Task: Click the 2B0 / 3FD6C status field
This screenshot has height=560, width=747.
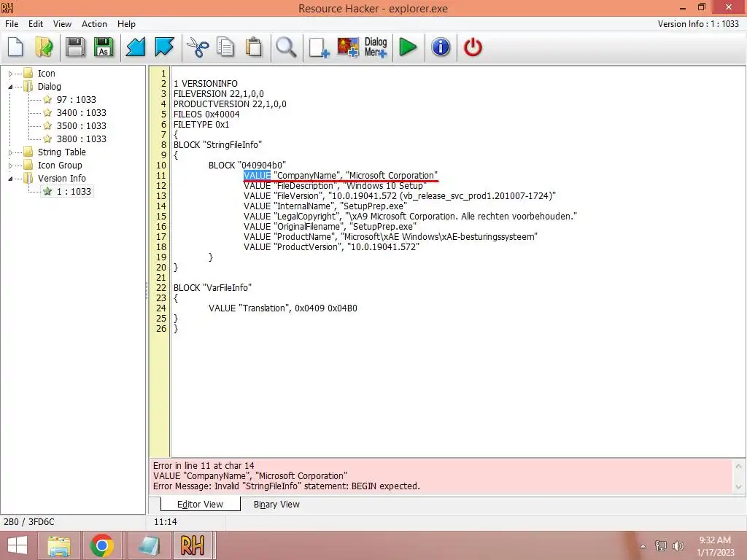Action: pyautogui.click(x=29, y=522)
